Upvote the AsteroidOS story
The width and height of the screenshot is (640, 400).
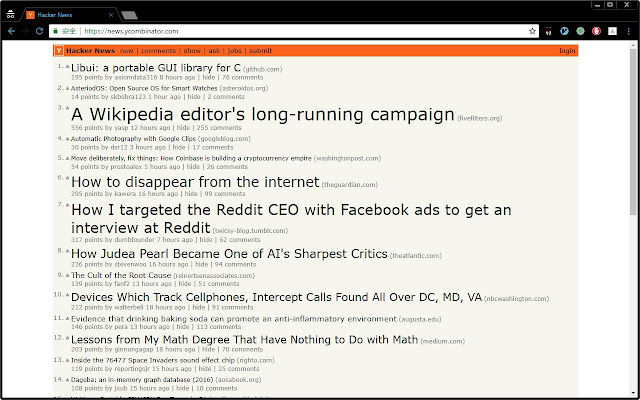pyautogui.click(x=67, y=88)
